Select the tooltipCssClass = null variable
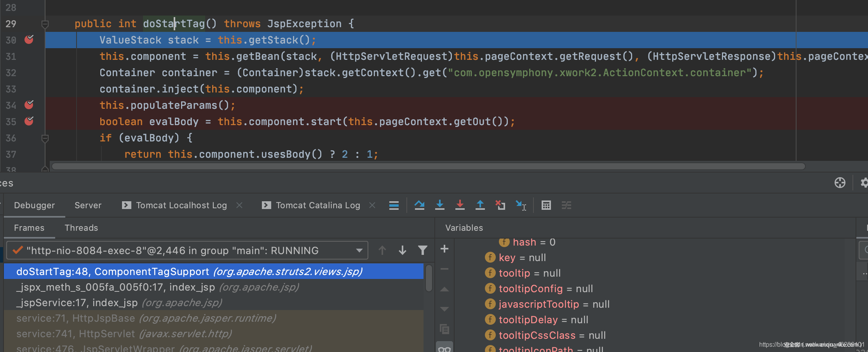 [x=546, y=335]
